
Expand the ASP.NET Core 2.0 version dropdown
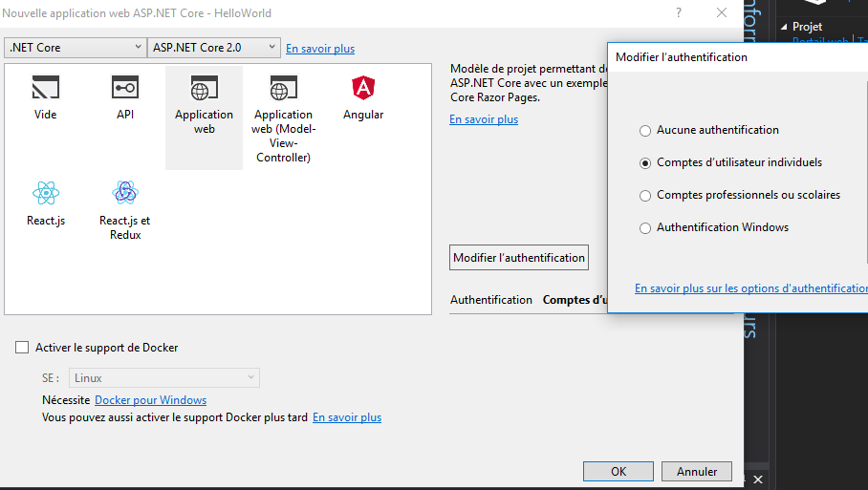pyautogui.click(x=214, y=47)
